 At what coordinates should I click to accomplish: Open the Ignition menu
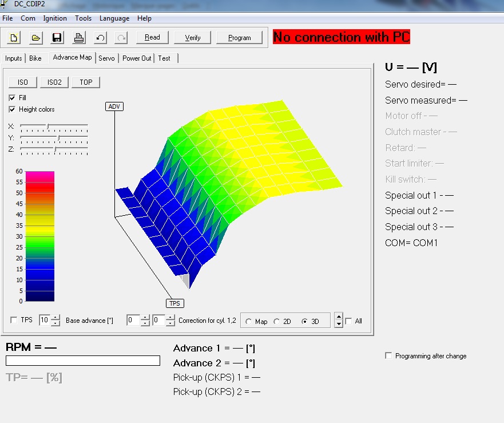55,18
